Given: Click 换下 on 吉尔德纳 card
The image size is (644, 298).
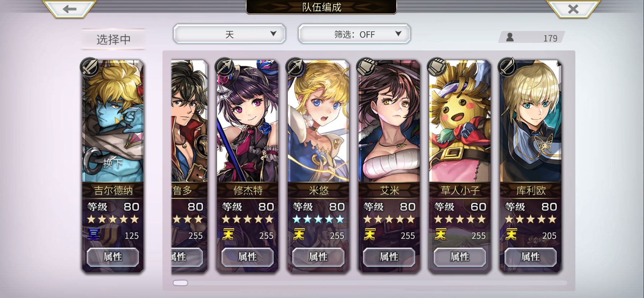Looking at the screenshot, I should [x=113, y=163].
